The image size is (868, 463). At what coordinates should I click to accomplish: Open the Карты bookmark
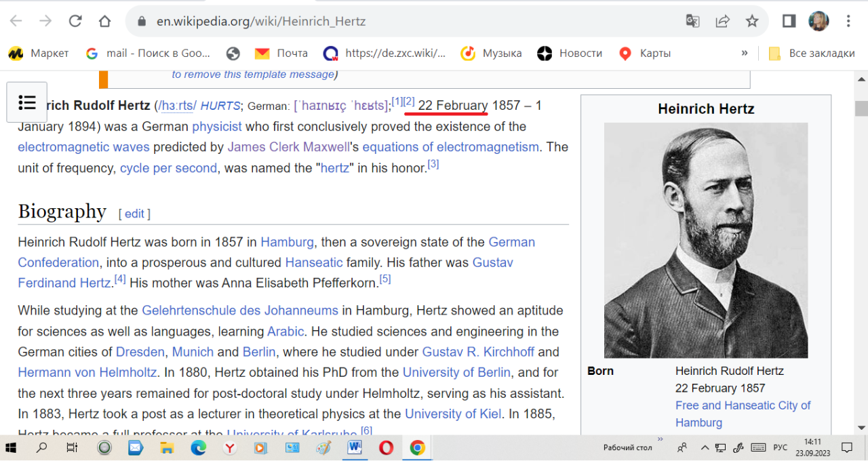coord(644,53)
